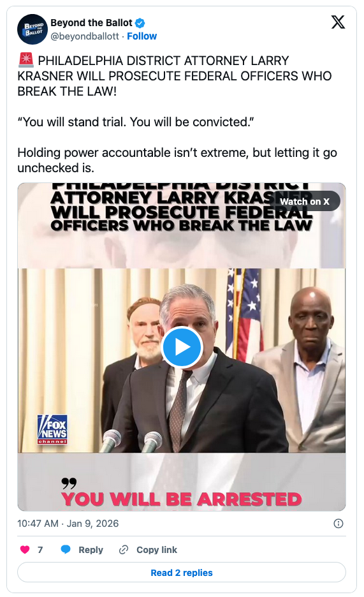This screenshot has width=364, height=597.
Task: Play the embedded video
Action: tap(182, 347)
